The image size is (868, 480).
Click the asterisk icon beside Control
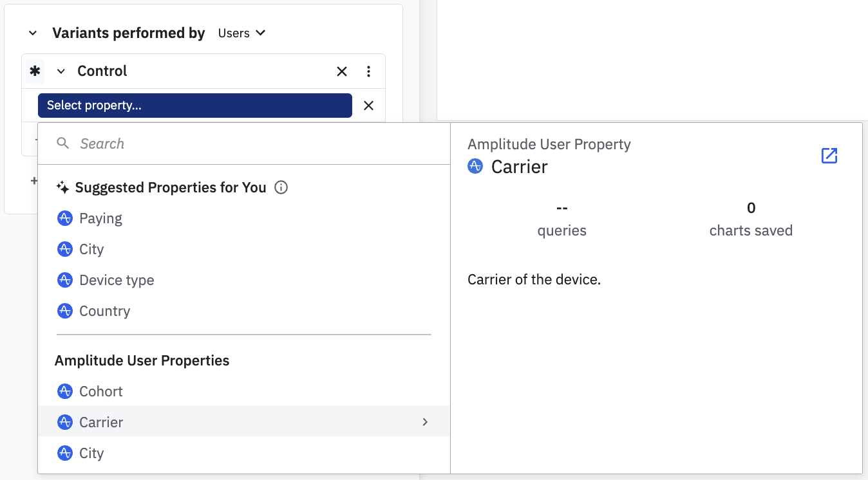(x=35, y=71)
